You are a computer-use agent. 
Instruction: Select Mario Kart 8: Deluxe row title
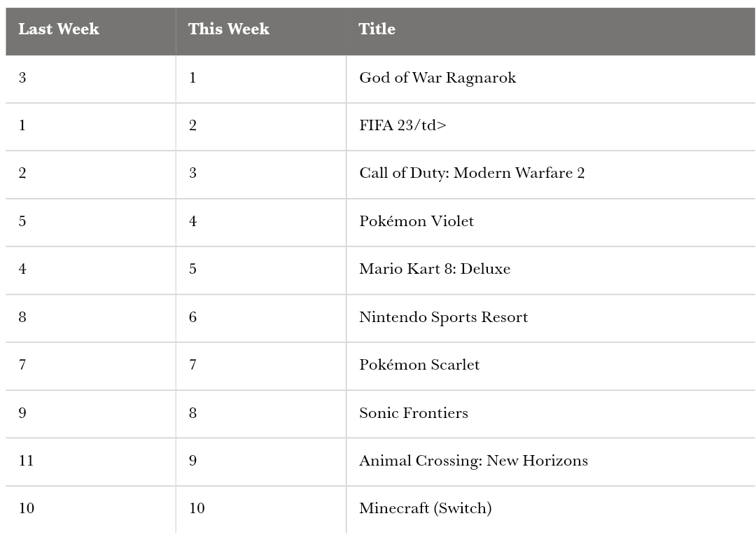435,269
